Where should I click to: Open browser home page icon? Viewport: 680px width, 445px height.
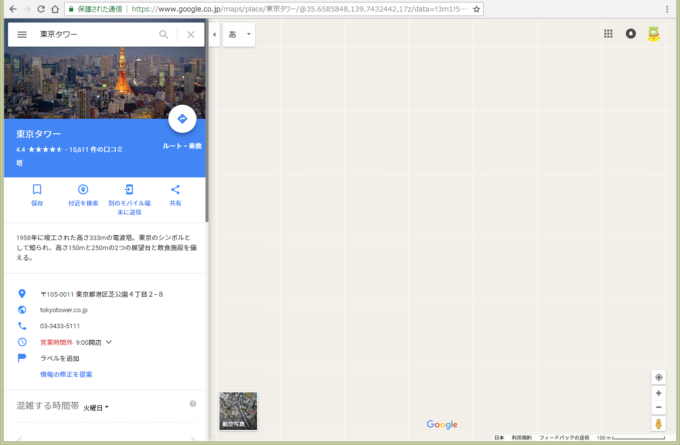55,9
